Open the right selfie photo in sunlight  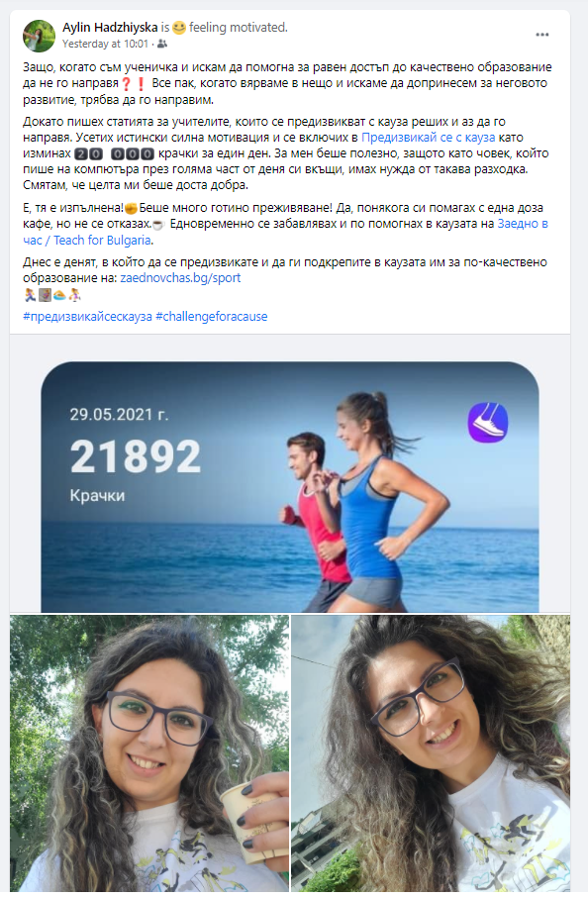point(431,753)
